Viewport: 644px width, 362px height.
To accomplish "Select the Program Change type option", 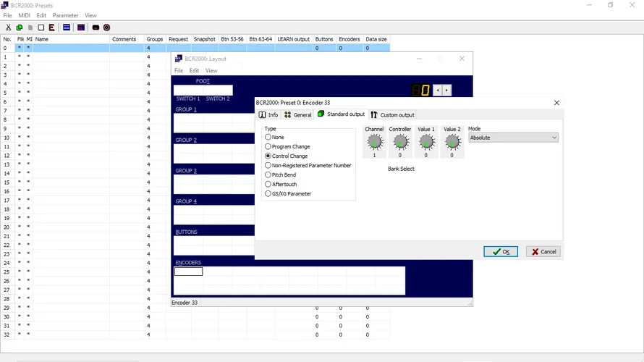I will tap(268, 146).
